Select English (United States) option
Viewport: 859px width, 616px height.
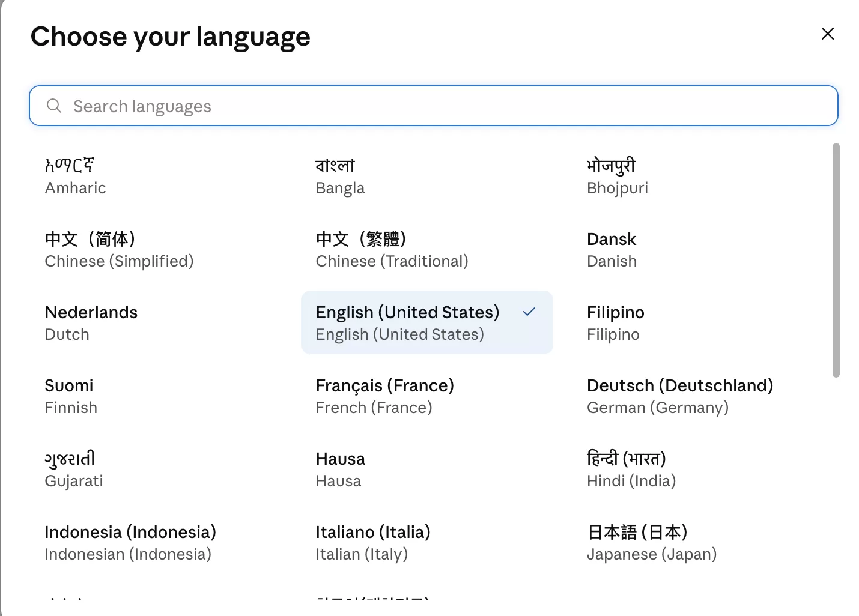click(426, 322)
